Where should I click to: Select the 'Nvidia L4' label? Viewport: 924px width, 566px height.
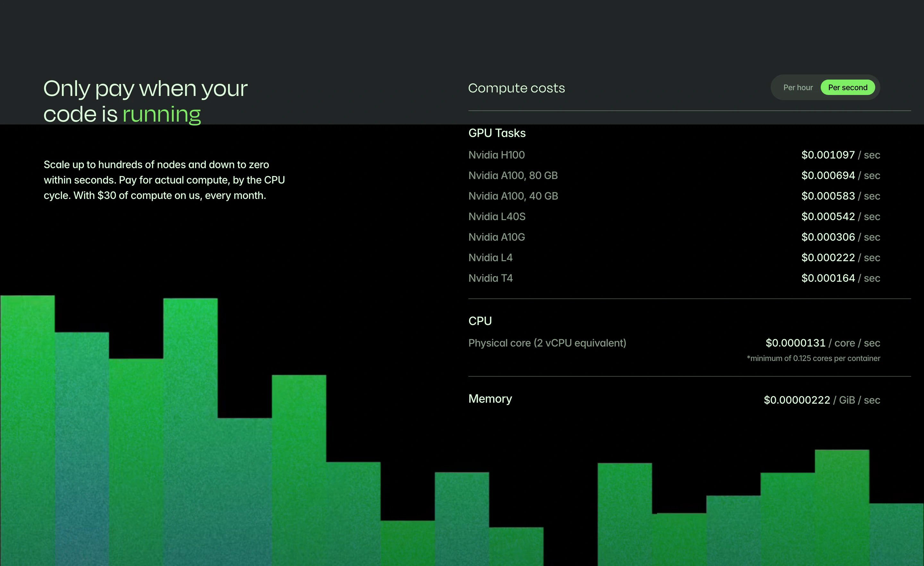coord(490,258)
